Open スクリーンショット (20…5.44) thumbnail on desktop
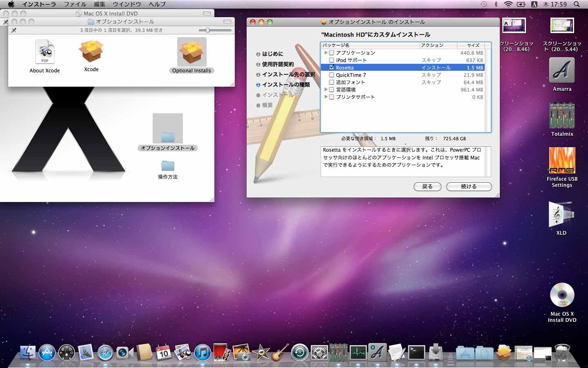This screenshot has height=368, width=588. [x=562, y=26]
